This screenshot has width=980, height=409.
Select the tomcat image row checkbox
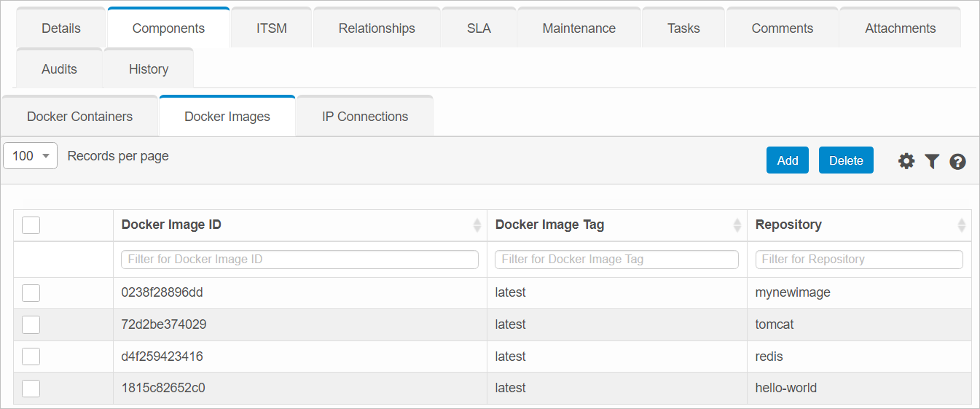tap(31, 324)
